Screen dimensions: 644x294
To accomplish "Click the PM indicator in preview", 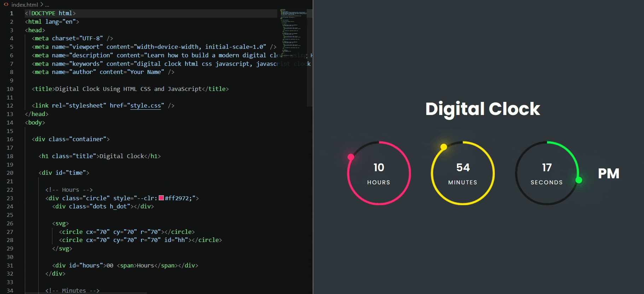I will (609, 173).
